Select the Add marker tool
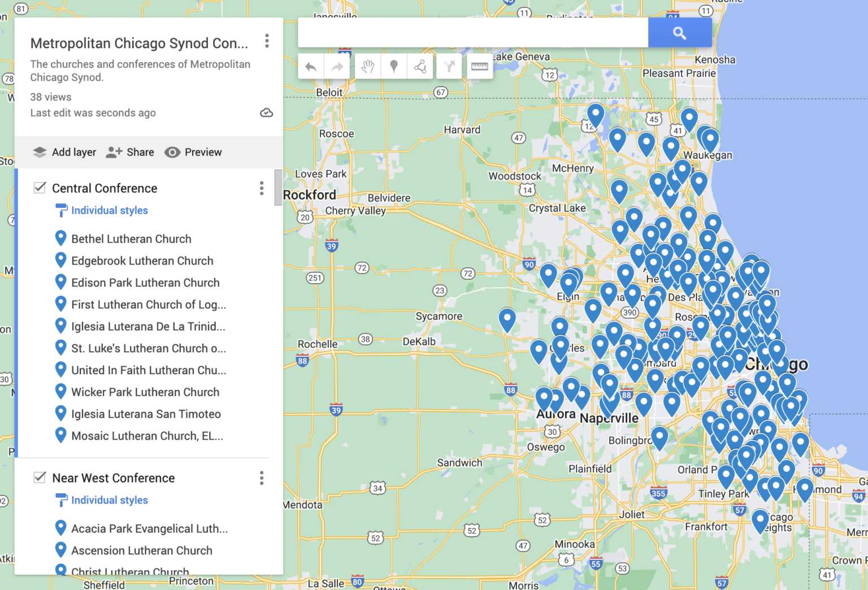868x590 pixels. point(394,66)
